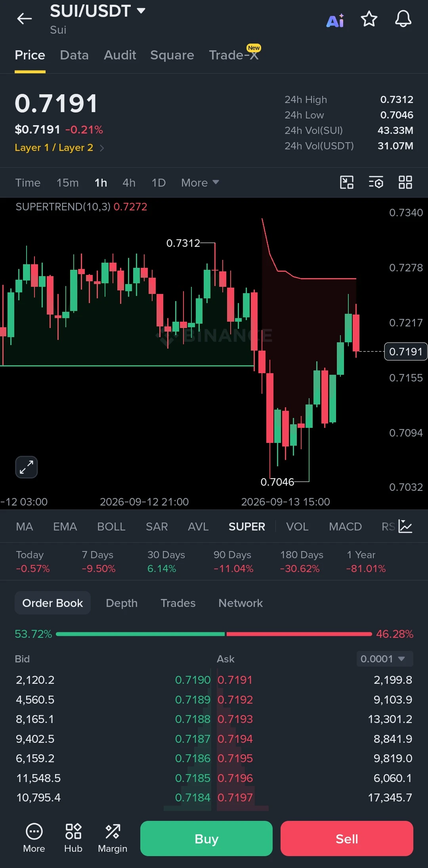
Task: Toggle the BOLL indicator
Action: [111, 527]
